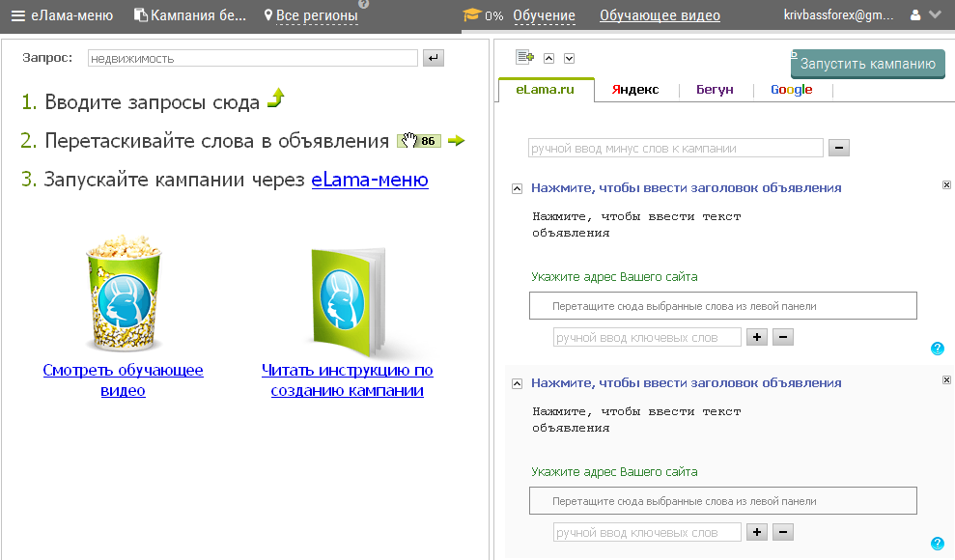The image size is (955, 560).
Task: Click the 0% training progress indicator
Action: tap(493, 14)
